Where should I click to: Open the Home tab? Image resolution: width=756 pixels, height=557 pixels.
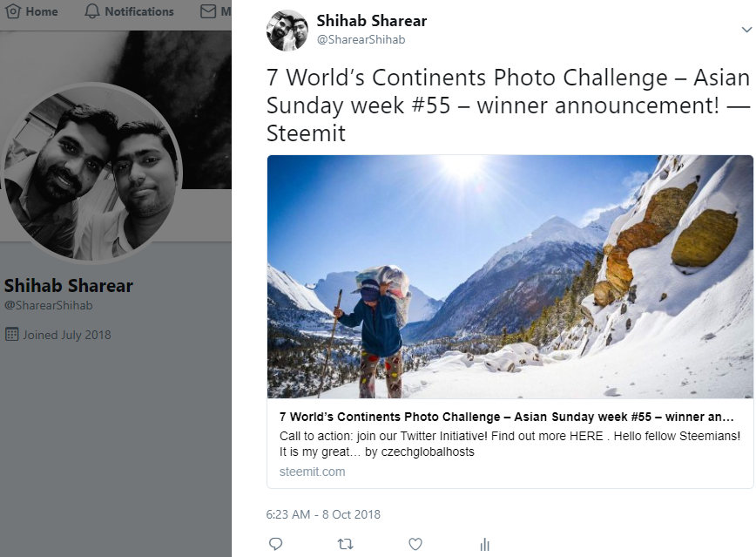point(31,11)
